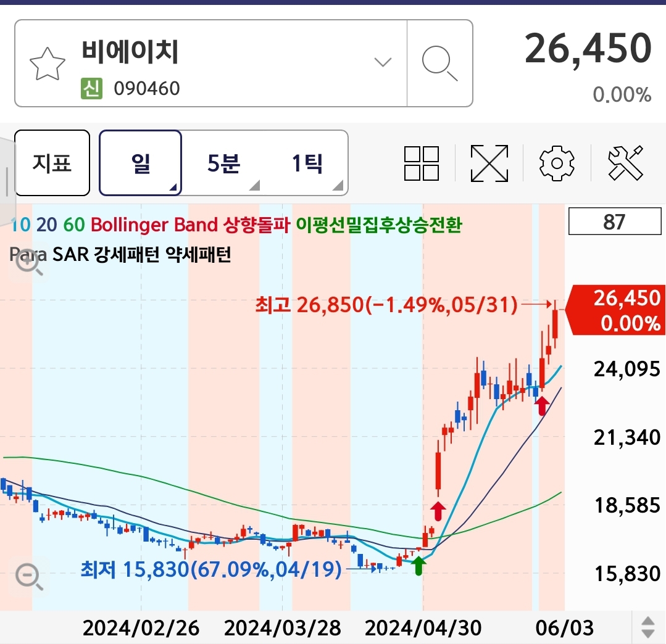Click the 24,095 price axis label
Screen dimensions: 666x644
click(626, 369)
